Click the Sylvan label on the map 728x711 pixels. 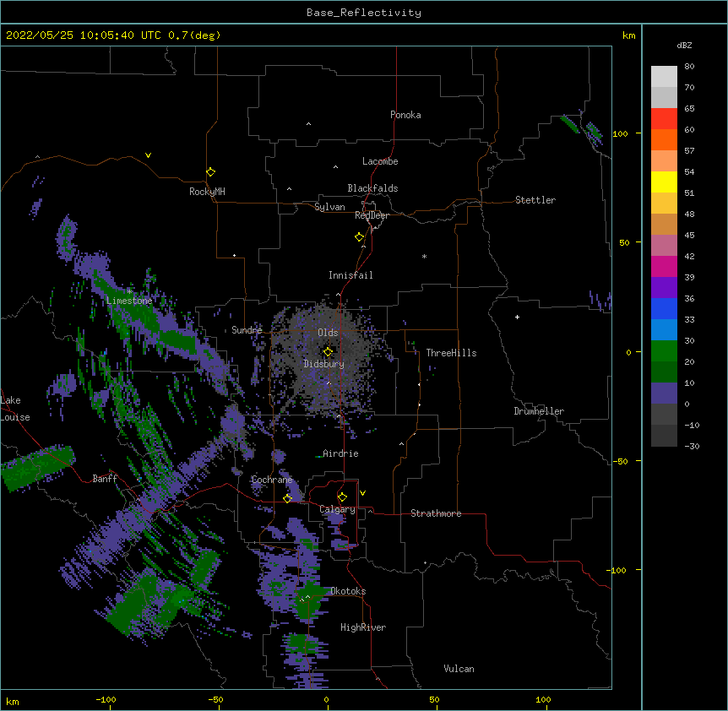pyautogui.click(x=329, y=207)
